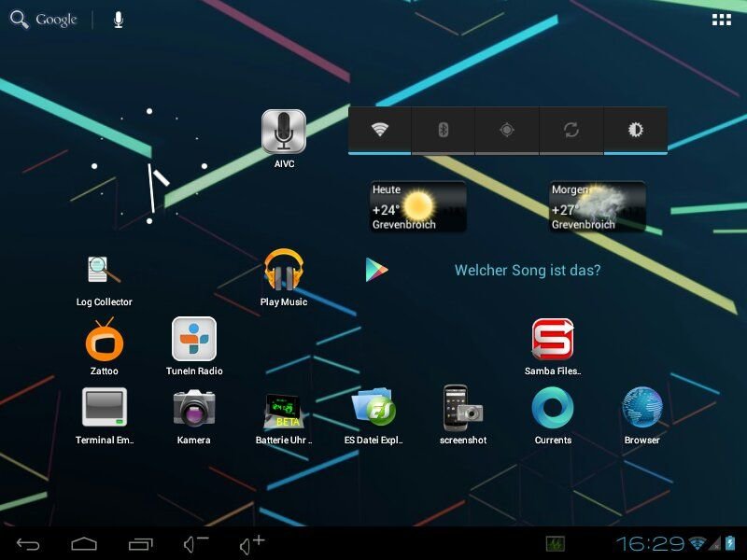Launch Terminal Emulator app
The height and width of the screenshot is (560, 747).
point(104,409)
